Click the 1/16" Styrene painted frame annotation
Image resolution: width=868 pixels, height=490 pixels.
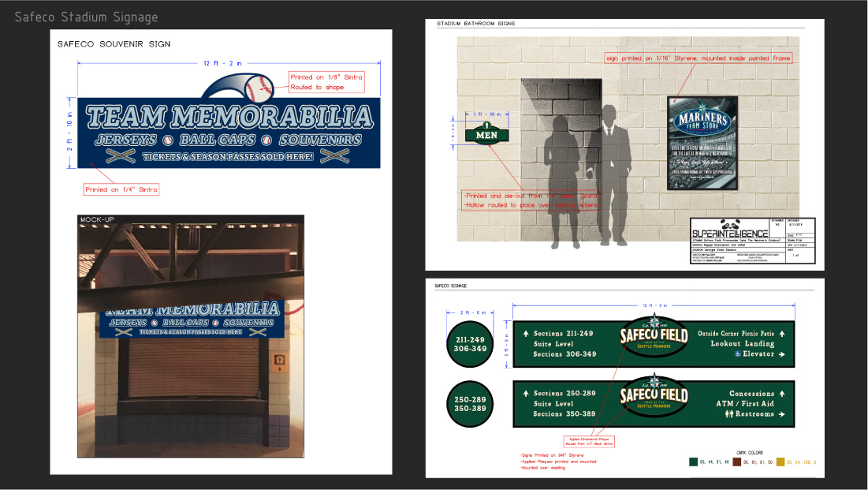[698, 58]
